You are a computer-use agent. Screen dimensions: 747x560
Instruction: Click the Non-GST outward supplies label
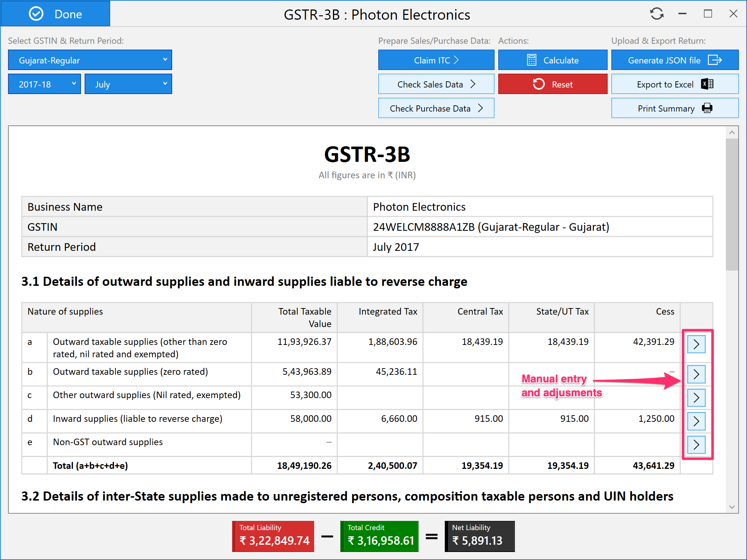[108, 442]
